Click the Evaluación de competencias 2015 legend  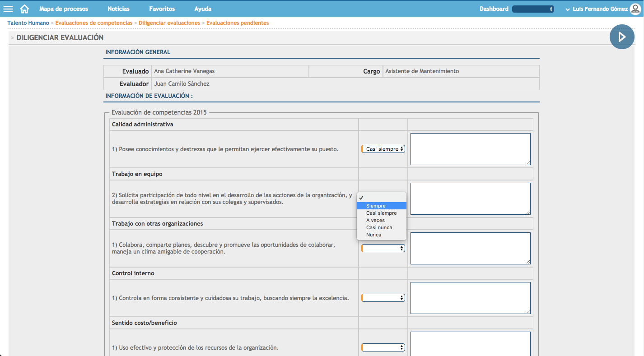(x=159, y=112)
